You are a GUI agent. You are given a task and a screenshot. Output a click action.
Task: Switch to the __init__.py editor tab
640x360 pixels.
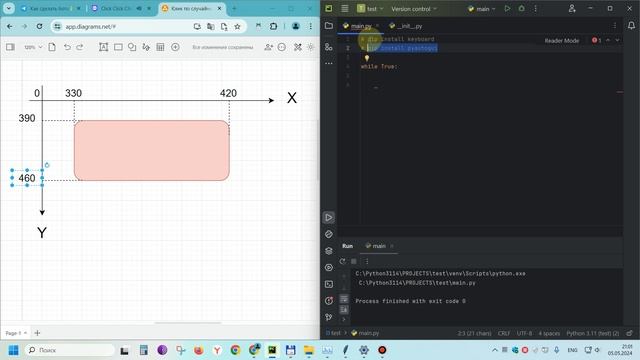point(406,26)
